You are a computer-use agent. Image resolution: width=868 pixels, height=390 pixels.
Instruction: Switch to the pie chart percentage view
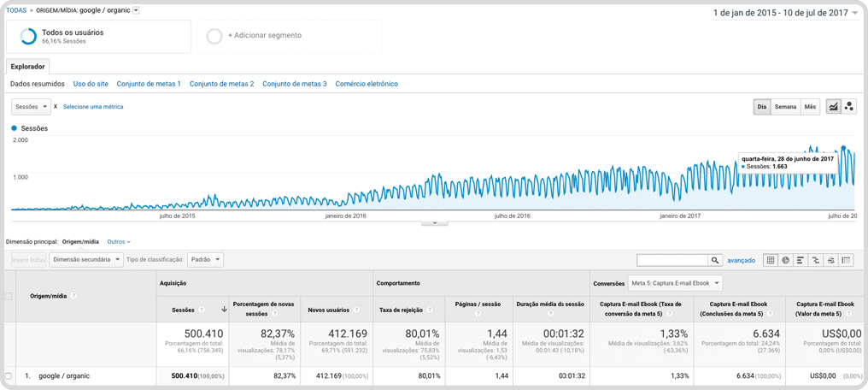[x=785, y=260]
